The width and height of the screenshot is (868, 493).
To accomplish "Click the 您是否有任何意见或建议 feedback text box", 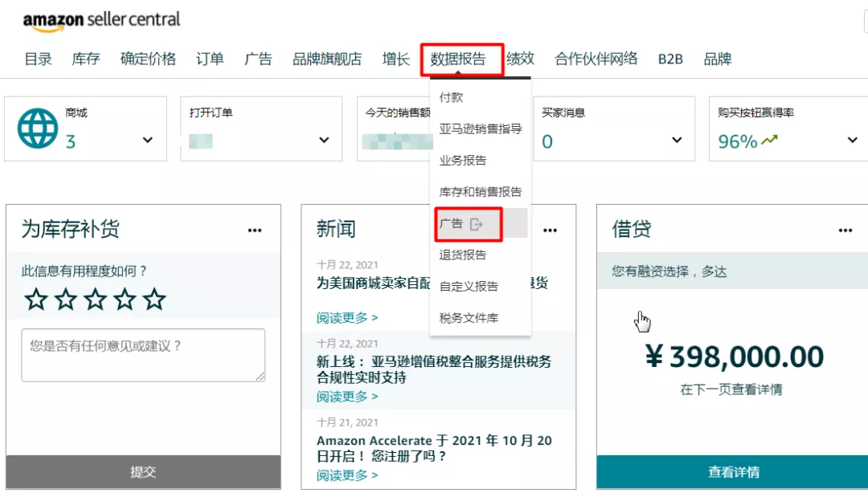I will 143,355.
